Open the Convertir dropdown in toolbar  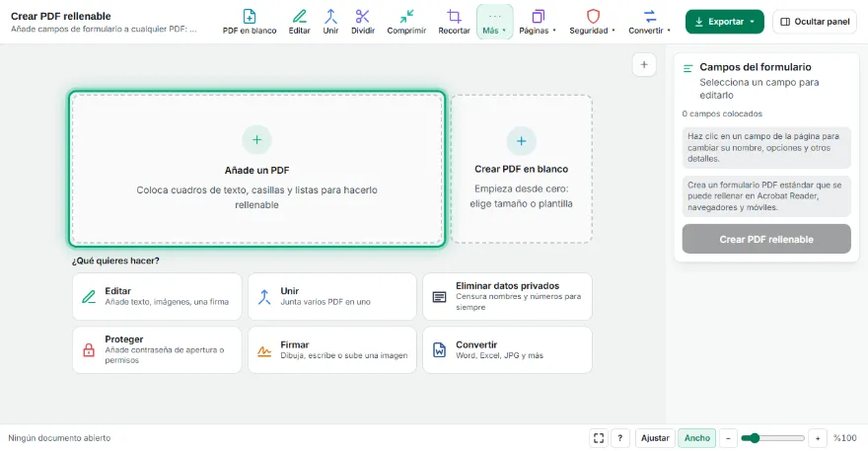[x=649, y=22]
